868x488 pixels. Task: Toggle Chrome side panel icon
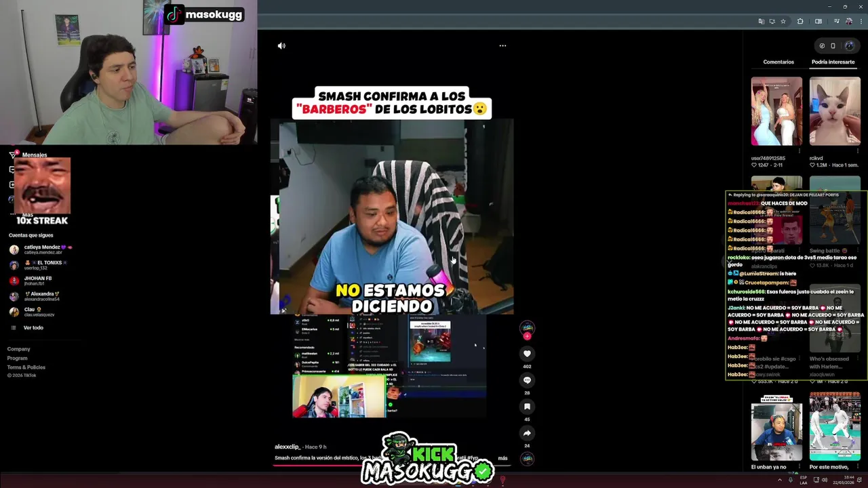point(818,22)
